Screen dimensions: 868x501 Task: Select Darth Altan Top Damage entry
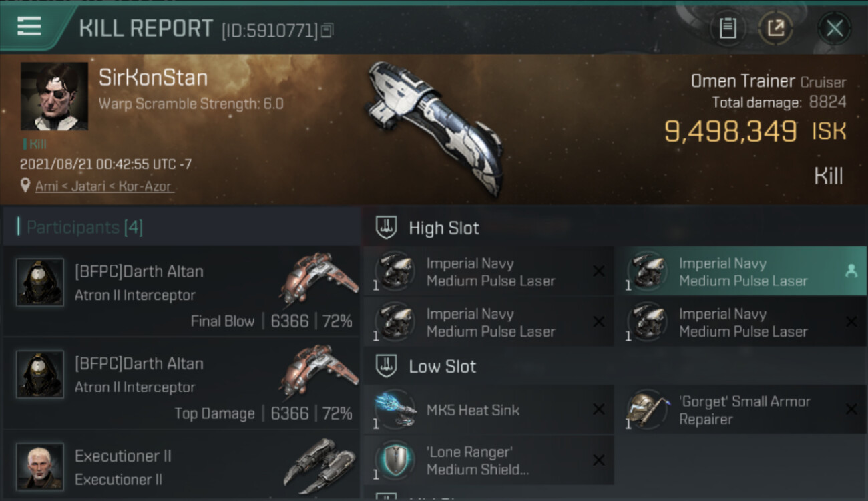point(182,384)
